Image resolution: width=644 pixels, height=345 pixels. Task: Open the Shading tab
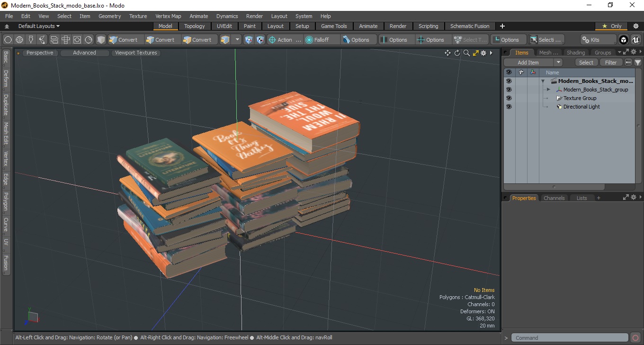575,53
